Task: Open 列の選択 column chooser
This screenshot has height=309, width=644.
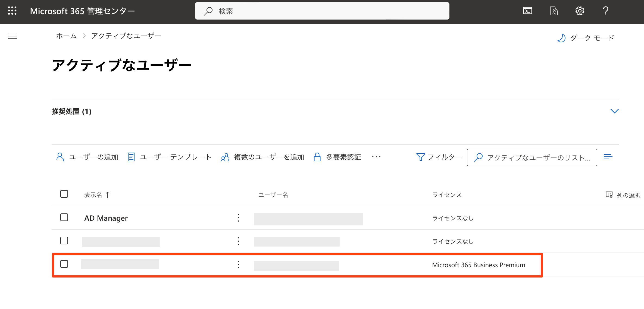Action: [x=623, y=195]
